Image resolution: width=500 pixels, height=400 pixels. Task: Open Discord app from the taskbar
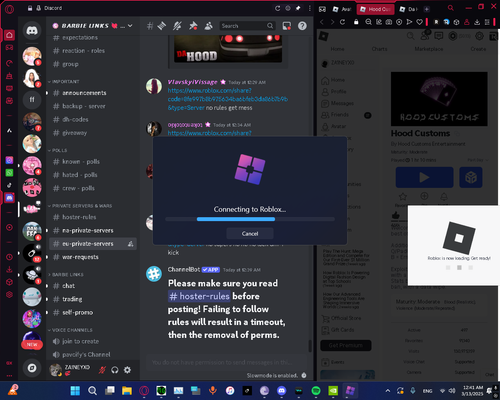(282, 390)
